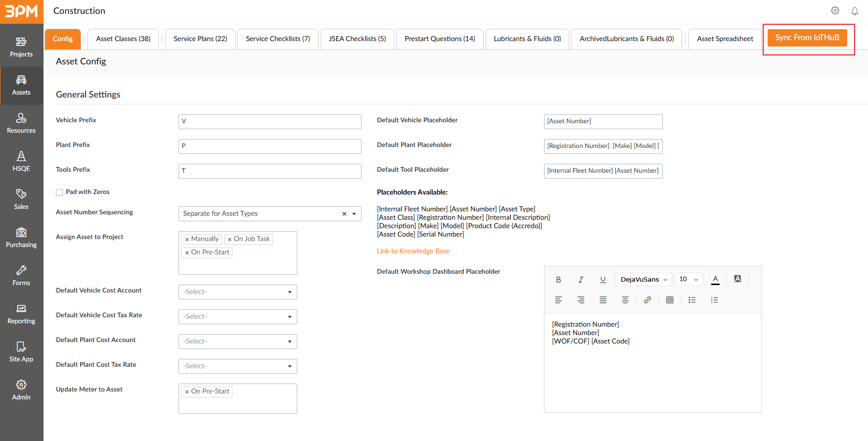Image resolution: width=868 pixels, height=441 pixels.
Task: Click into the Workshop Dashboard Placeholder text area
Action: coord(653,363)
